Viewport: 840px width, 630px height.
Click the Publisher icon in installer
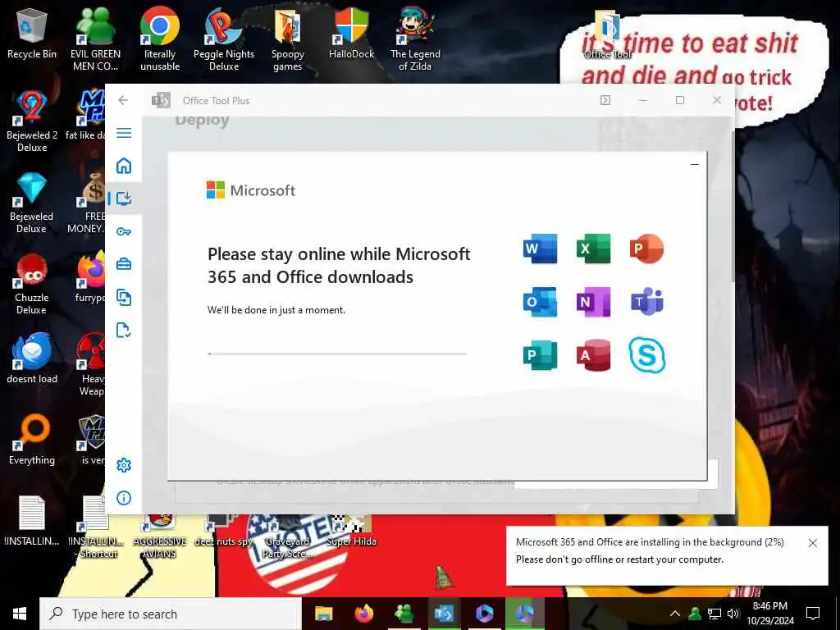[540, 354]
